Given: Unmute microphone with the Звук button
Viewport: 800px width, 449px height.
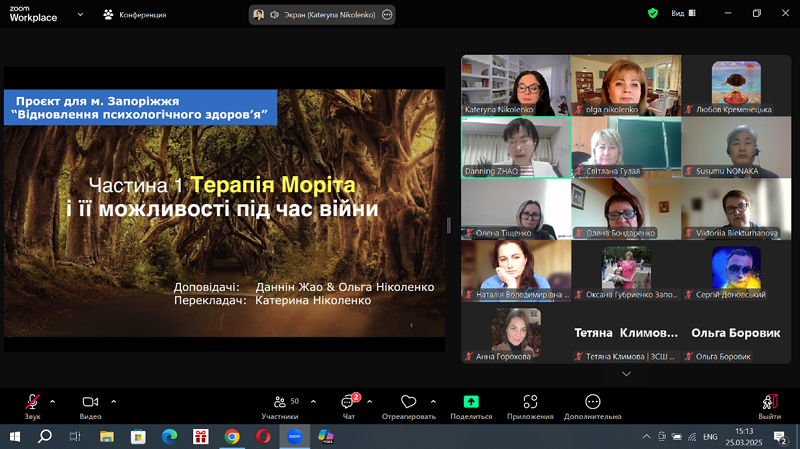Looking at the screenshot, I should coord(33,403).
